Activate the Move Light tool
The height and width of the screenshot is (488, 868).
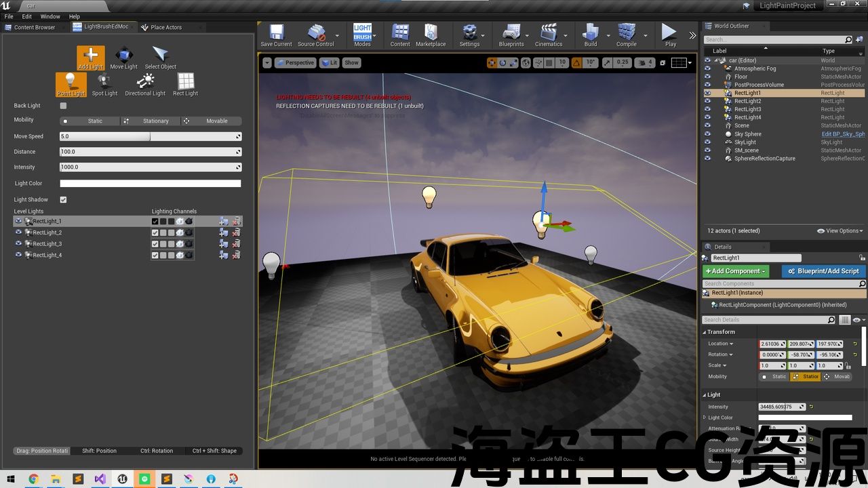coord(123,58)
